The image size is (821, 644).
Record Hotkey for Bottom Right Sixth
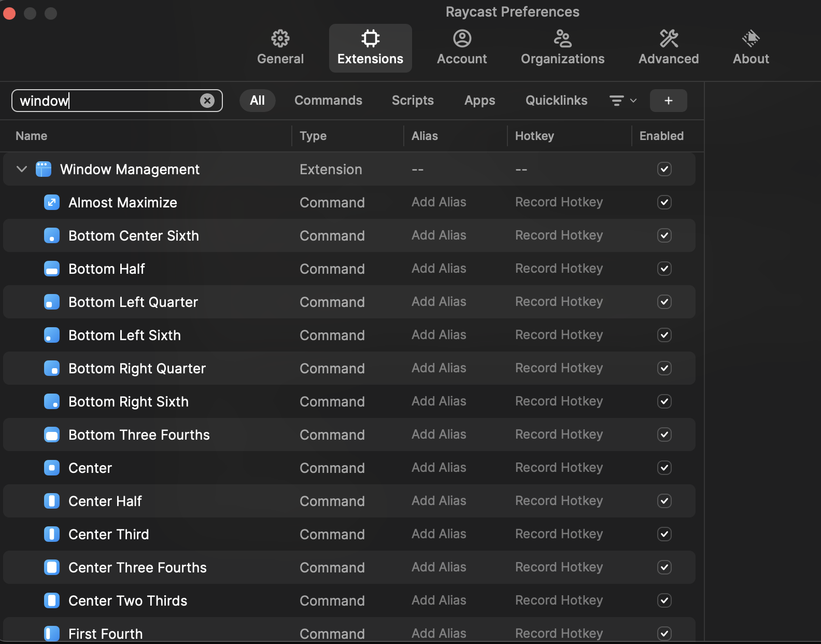pos(559,401)
